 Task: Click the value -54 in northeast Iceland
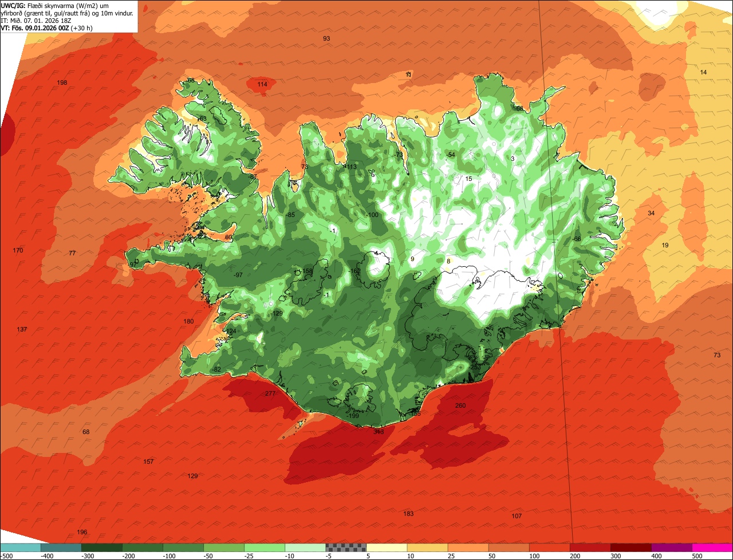[450, 155]
